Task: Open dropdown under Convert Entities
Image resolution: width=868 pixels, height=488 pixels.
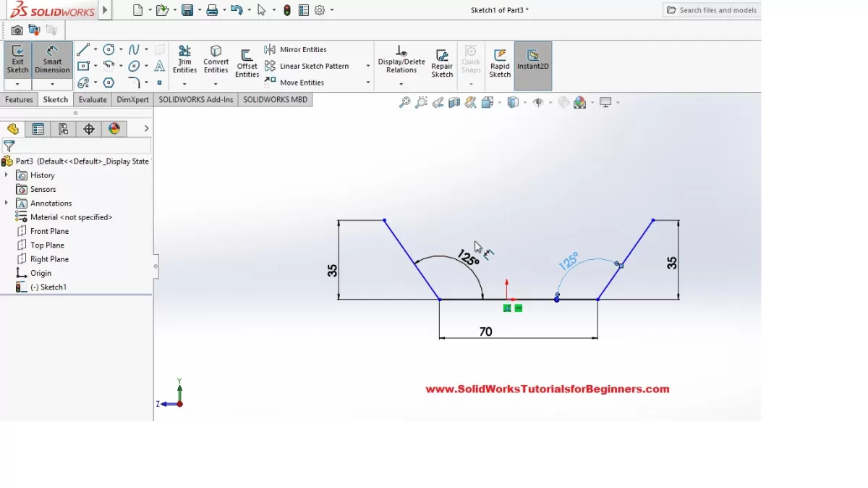Action: tap(216, 85)
